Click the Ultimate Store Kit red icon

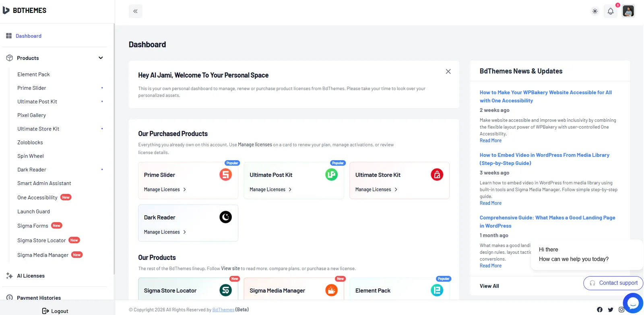coord(437,175)
